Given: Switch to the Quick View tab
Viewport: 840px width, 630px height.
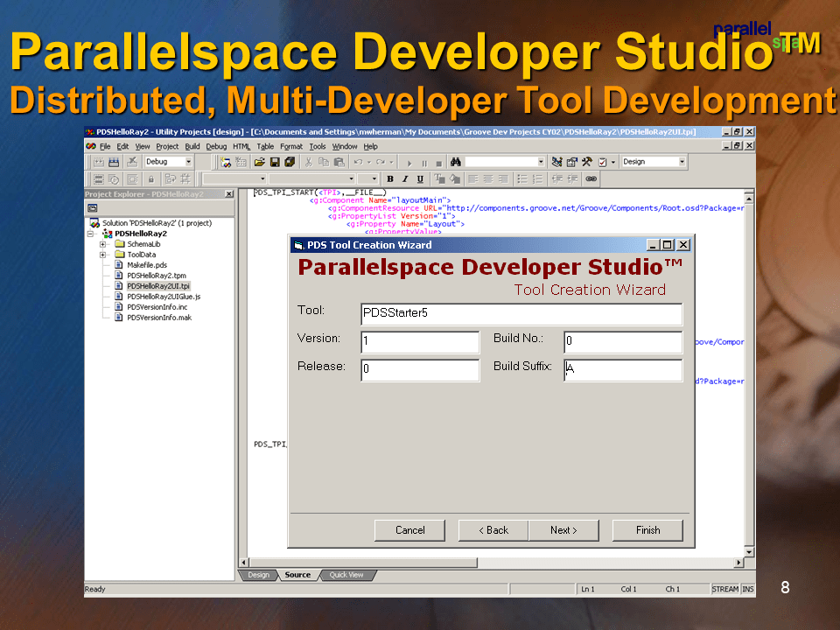Looking at the screenshot, I should pyautogui.click(x=346, y=575).
